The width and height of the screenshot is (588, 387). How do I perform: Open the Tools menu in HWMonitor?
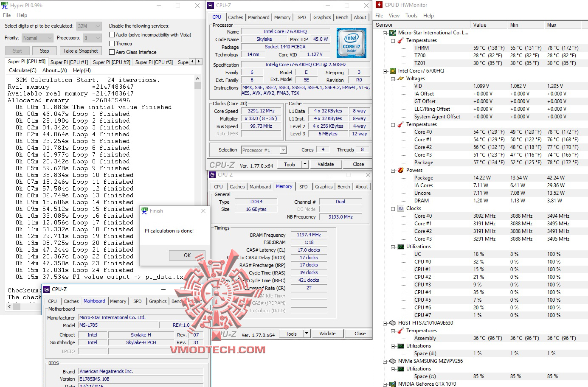(x=411, y=16)
